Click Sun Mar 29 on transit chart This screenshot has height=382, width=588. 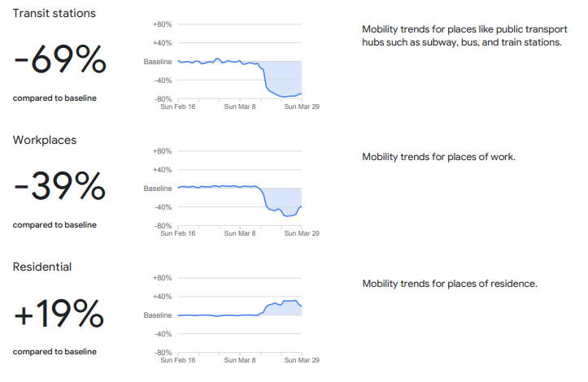(x=301, y=106)
